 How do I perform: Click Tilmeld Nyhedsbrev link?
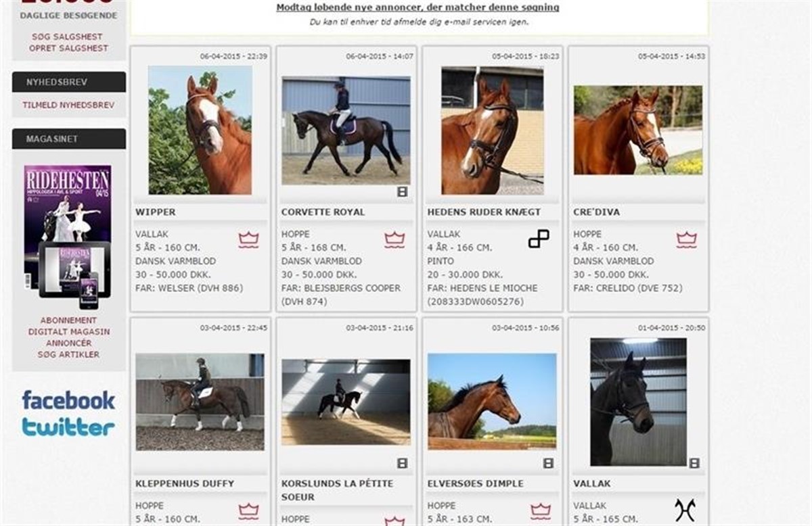(x=68, y=105)
